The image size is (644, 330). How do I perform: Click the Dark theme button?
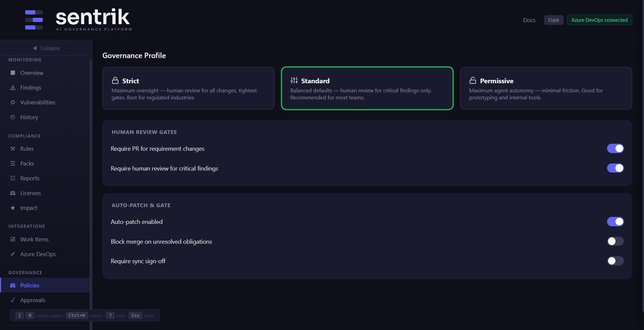(x=554, y=20)
